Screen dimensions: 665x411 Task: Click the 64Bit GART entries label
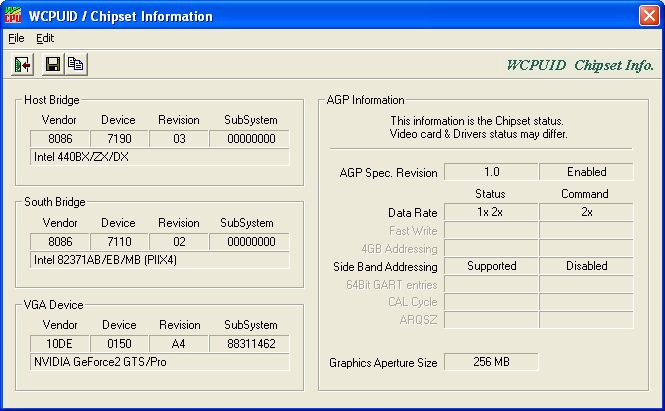pyautogui.click(x=391, y=285)
